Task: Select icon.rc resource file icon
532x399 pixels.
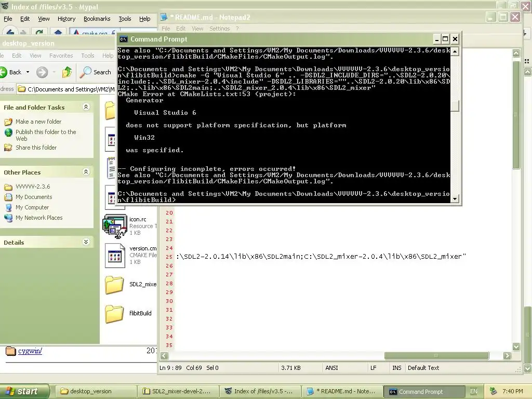Action: 115,225
